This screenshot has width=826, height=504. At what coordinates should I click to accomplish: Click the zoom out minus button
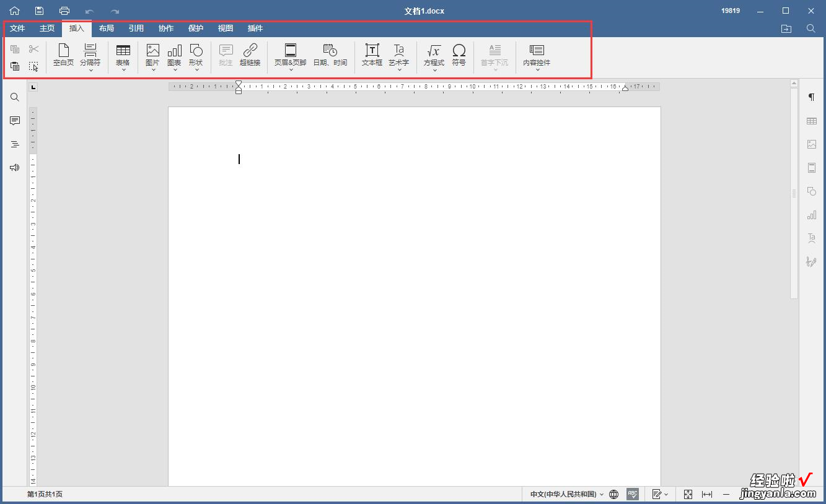726,494
